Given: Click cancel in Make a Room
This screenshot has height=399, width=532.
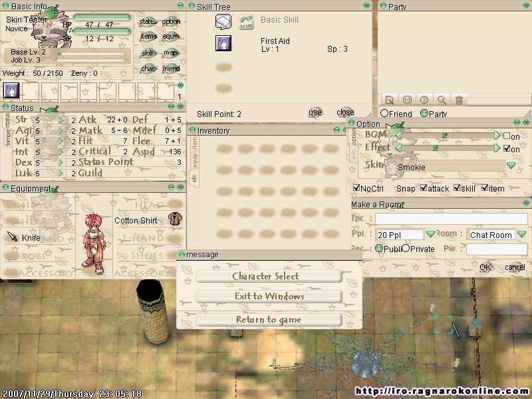Looking at the screenshot, I should click(x=515, y=267).
